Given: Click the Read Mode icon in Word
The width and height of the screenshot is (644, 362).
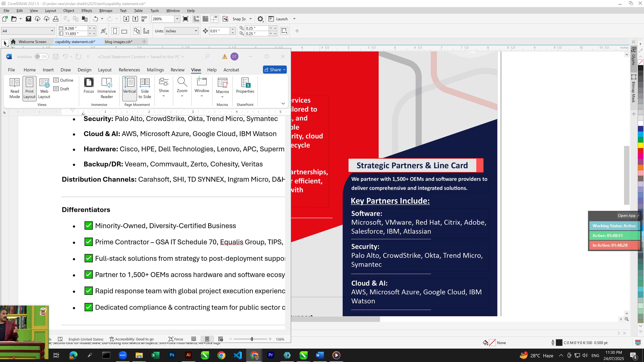Looking at the screenshot, I should 14,88.
